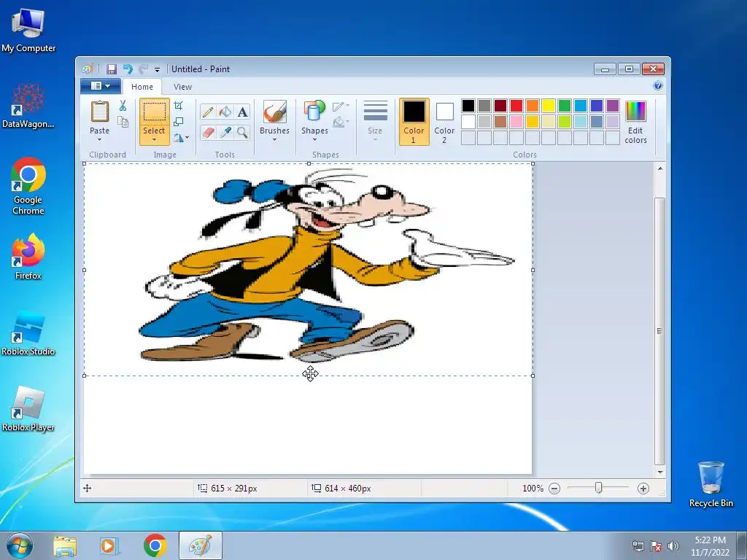747x560 pixels.
Task: Click the Cut scissors icon
Action: pyautogui.click(x=123, y=106)
